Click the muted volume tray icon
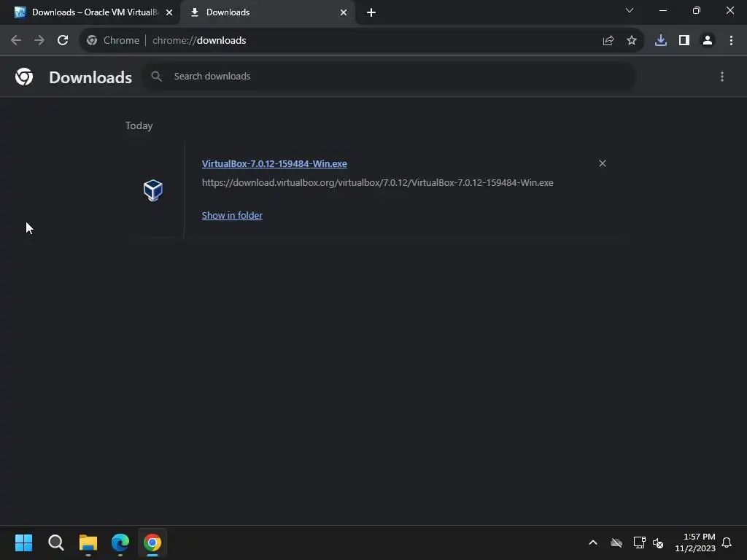Screen dimensions: 747x560 (658, 542)
